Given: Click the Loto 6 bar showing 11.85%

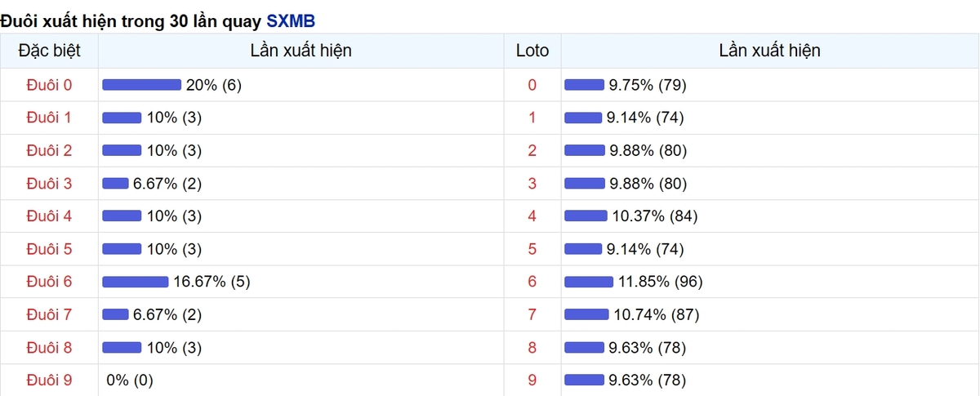Looking at the screenshot, I should 589,282.
